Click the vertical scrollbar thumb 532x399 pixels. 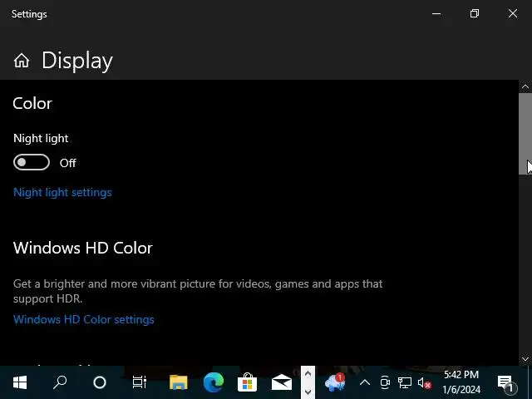[x=525, y=134]
